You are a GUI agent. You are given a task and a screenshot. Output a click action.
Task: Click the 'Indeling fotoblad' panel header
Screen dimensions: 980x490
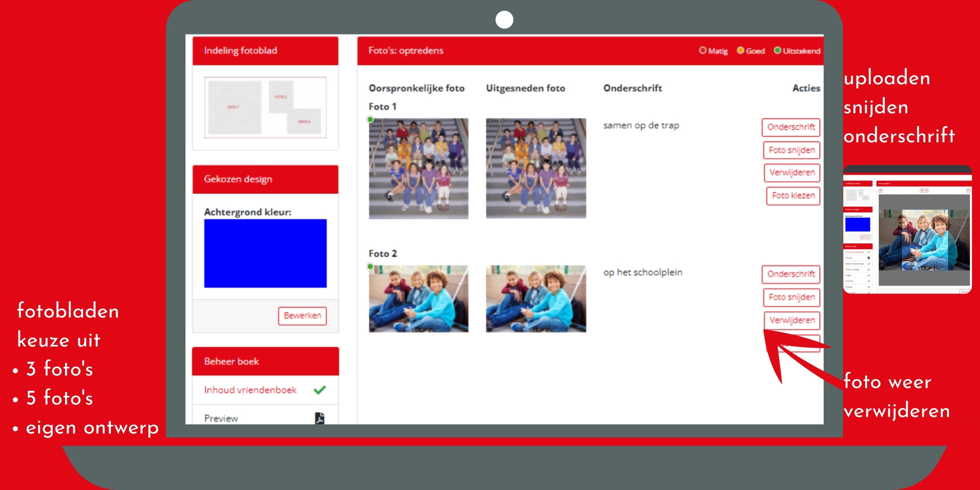(265, 51)
